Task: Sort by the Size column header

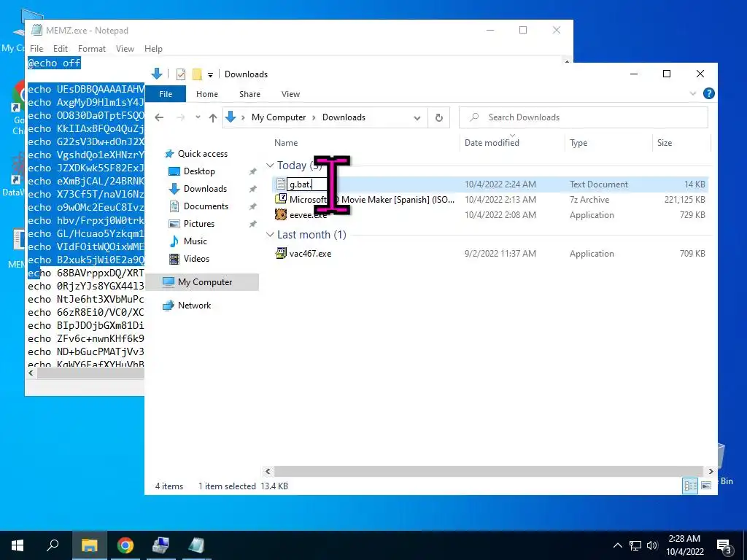Action: [664, 143]
